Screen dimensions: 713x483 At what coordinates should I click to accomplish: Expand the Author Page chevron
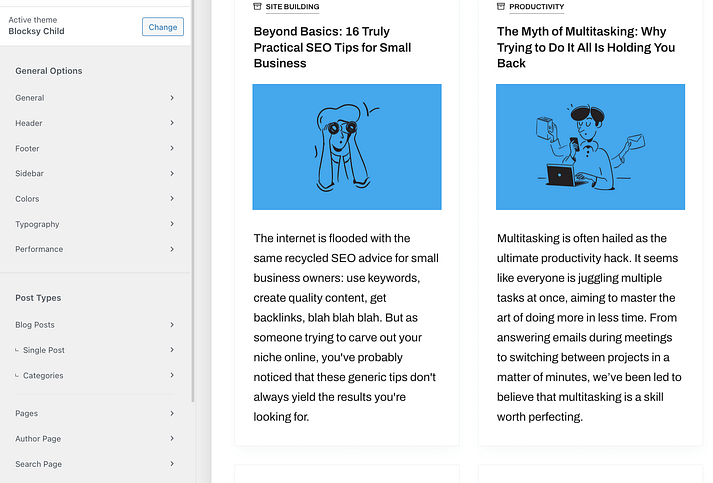click(172, 439)
